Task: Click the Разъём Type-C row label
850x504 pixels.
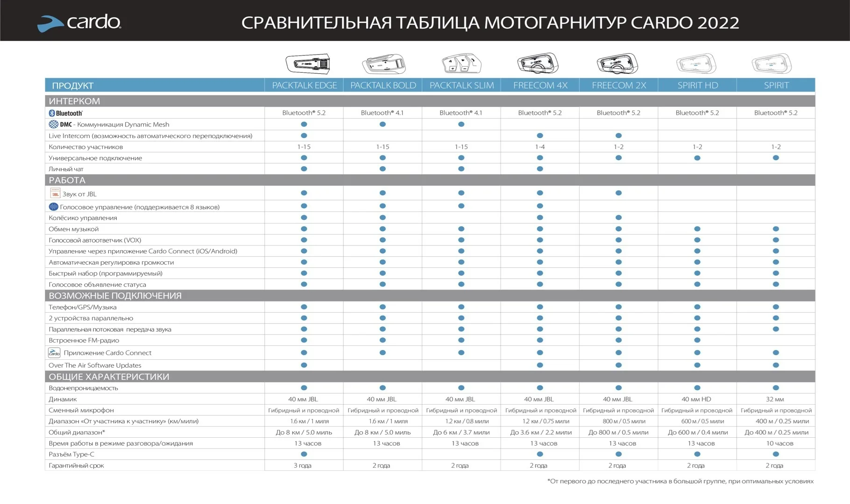Action: tap(71, 454)
